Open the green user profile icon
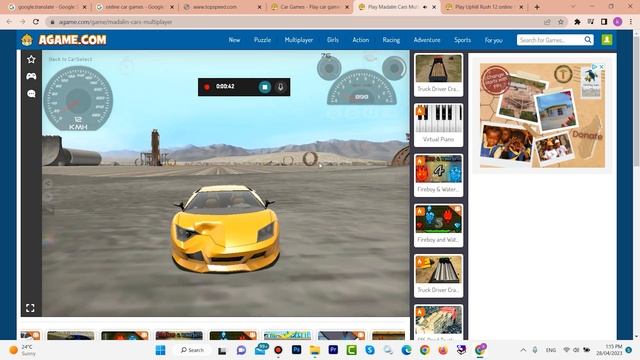The width and height of the screenshot is (640, 360). pos(607,40)
